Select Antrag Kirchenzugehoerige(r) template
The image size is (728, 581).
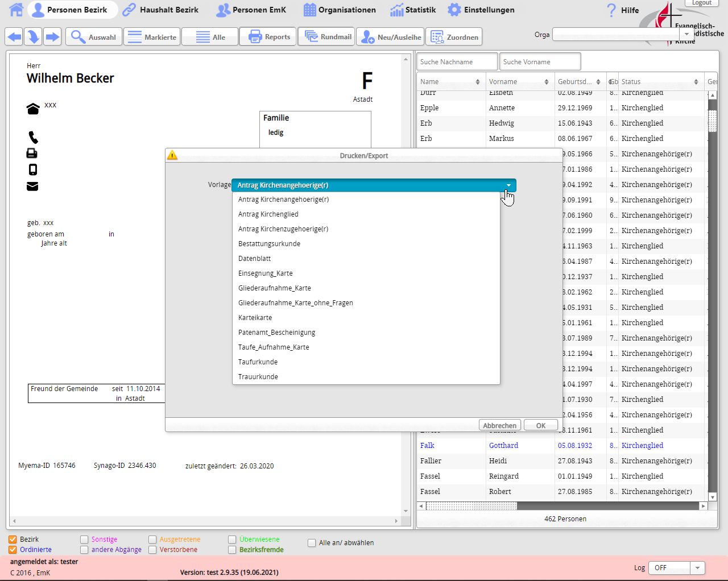coord(366,229)
